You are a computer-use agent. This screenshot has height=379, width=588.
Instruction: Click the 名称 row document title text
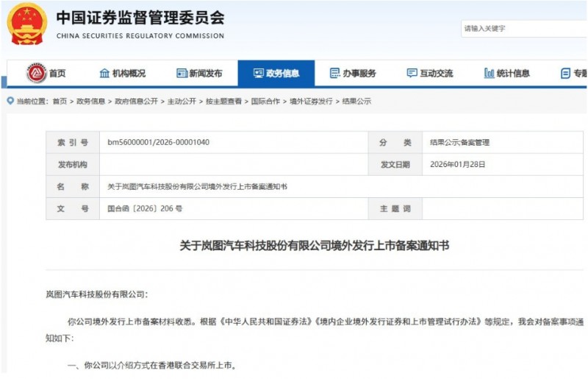tap(197, 187)
